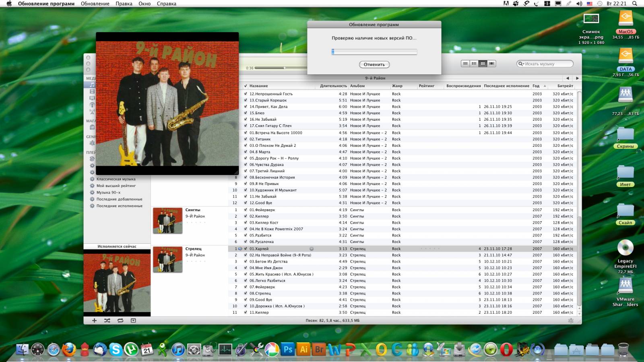Click the Genius icon at iTunes bottom right

tap(571, 321)
